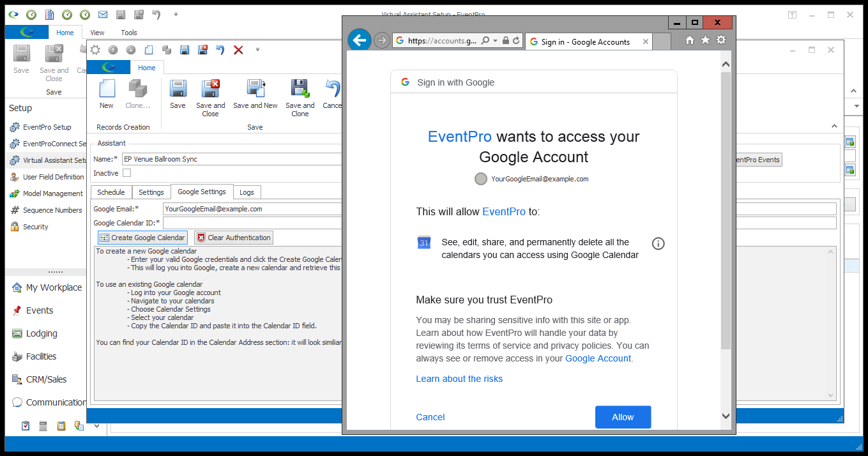
Task: Click assistant Name input field
Action: (232, 159)
